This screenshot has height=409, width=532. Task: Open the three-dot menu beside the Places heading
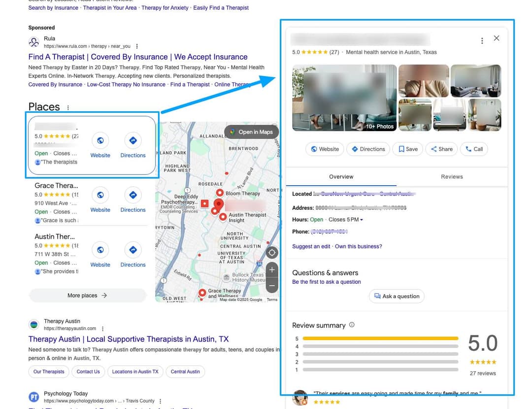pyautogui.click(x=68, y=107)
